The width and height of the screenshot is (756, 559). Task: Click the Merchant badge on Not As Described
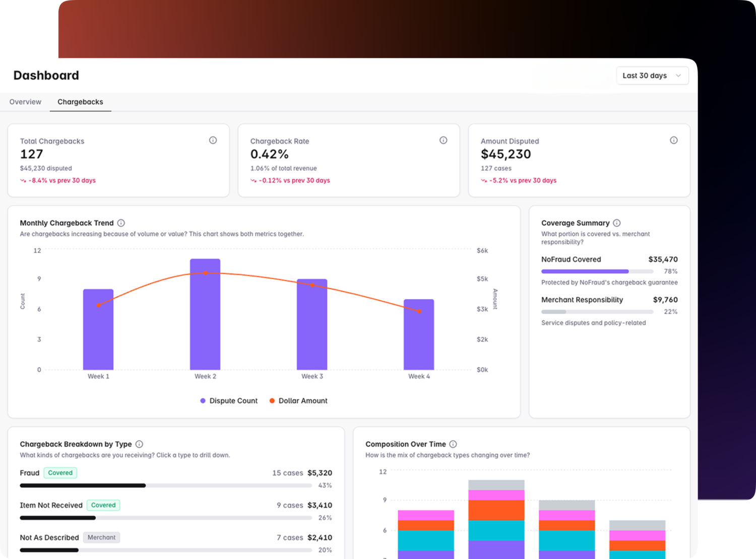[101, 537]
